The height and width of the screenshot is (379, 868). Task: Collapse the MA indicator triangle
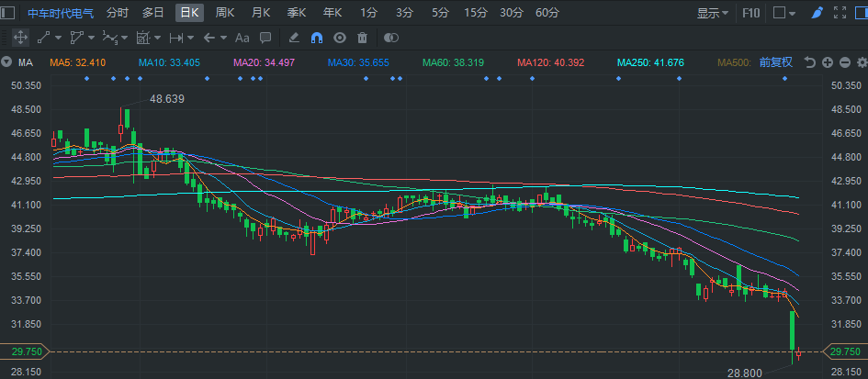coord(6,62)
